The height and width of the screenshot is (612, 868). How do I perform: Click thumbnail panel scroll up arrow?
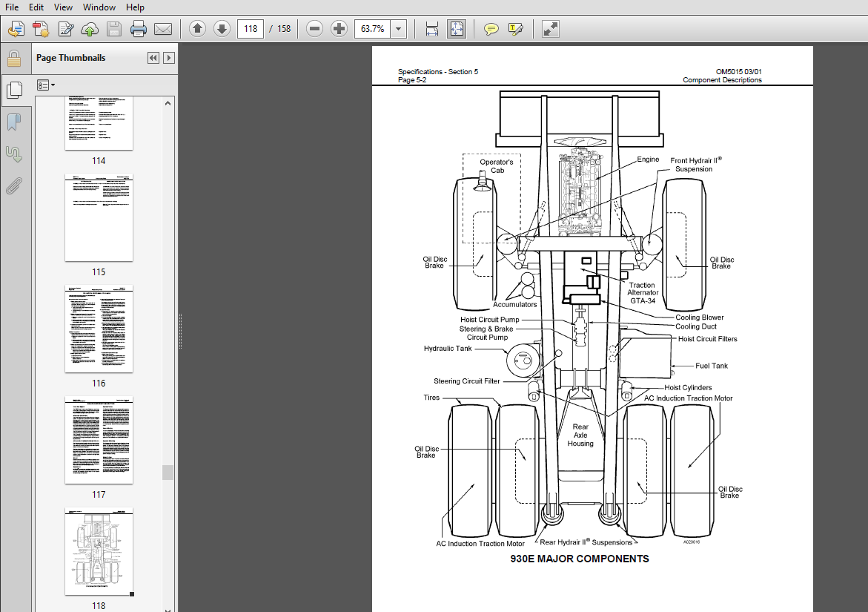pyautogui.click(x=168, y=103)
